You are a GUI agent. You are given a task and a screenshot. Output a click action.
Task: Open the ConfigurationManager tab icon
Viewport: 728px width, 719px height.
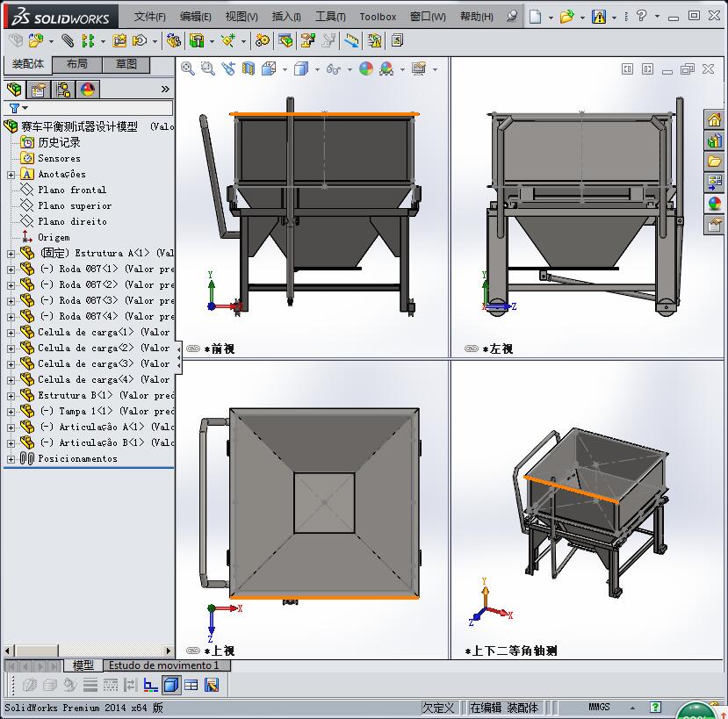(x=63, y=90)
